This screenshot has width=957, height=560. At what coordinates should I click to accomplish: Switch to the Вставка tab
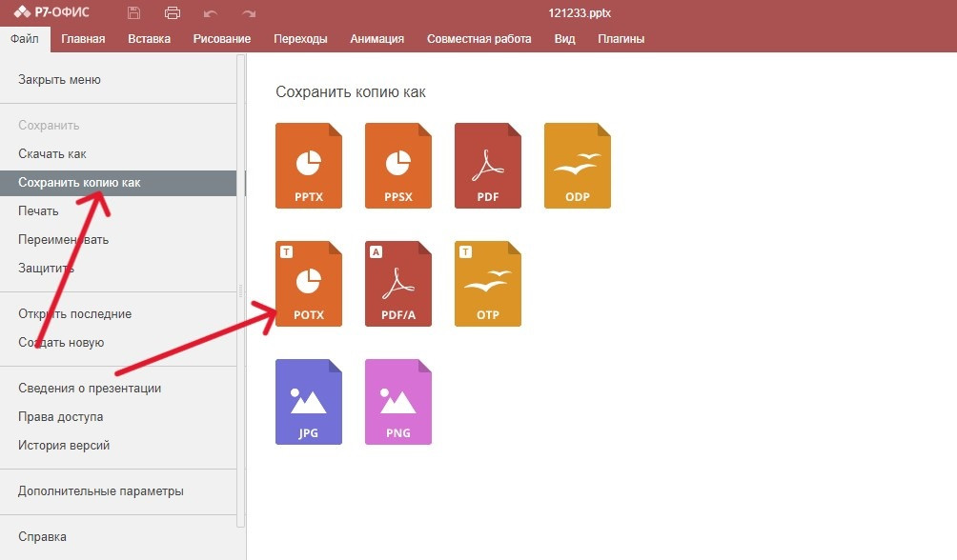[149, 39]
